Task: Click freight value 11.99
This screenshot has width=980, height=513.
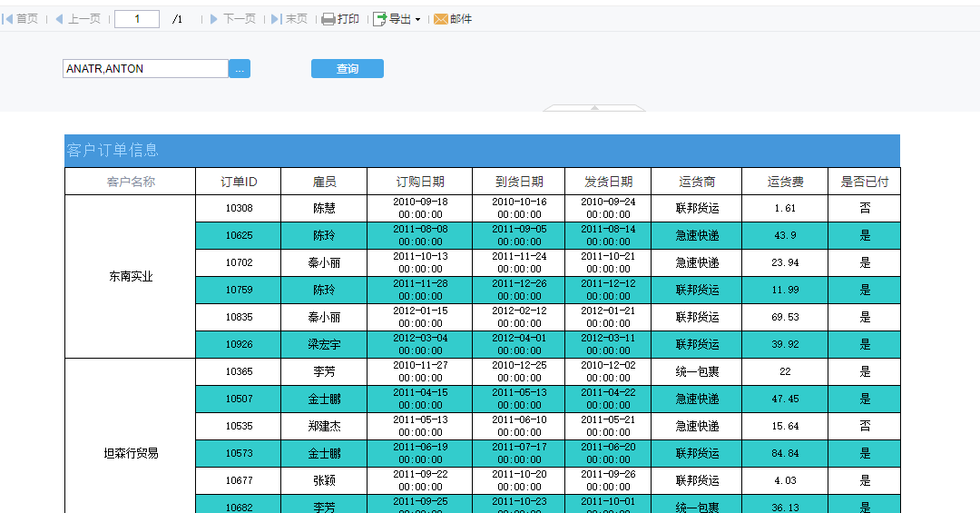Action: [785, 291]
